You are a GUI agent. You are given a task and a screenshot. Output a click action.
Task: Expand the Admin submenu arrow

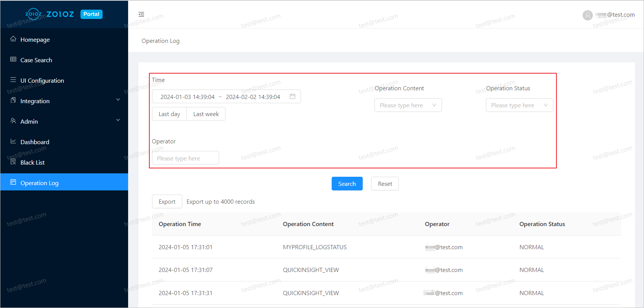tap(118, 120)
